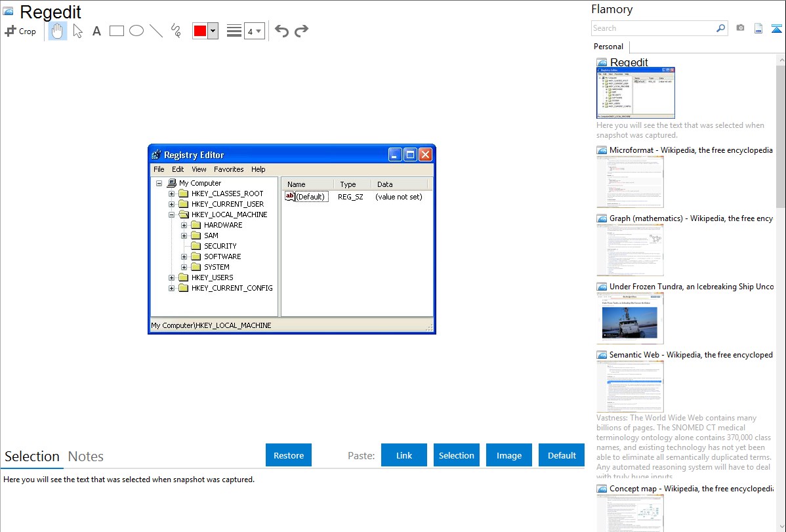Screen dimensions: 786x532
Task: Click the red color swatch
Action: (200, 31)
